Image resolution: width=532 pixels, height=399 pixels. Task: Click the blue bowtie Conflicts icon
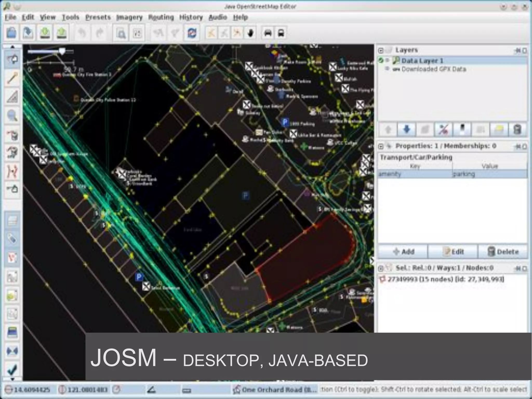pyautogui.click(x=12, y=351)
